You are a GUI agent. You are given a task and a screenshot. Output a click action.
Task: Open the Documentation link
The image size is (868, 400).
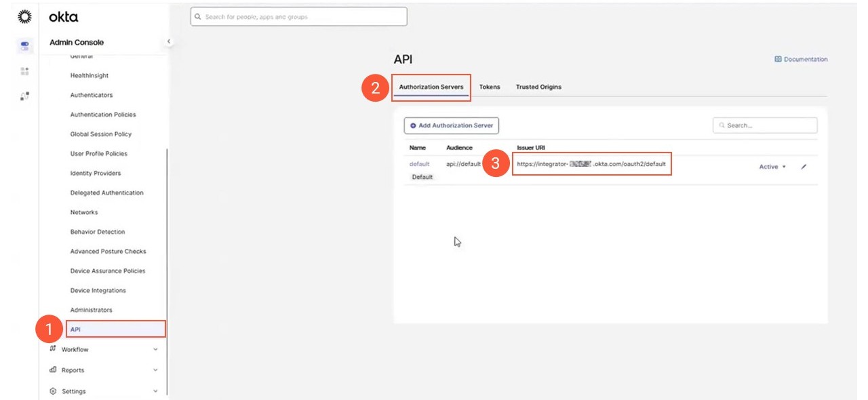pyautogui.click(x=801, y=60)
